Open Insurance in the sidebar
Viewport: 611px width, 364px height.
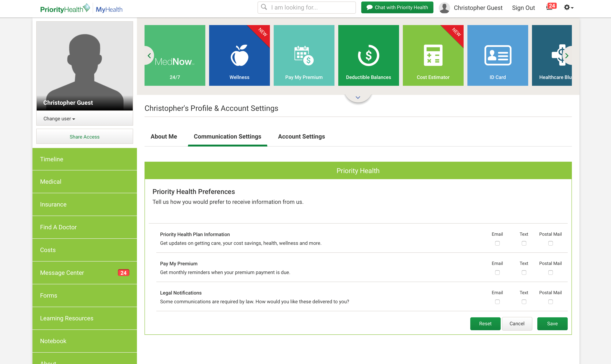pyautogui.click(x=85, y=205)
